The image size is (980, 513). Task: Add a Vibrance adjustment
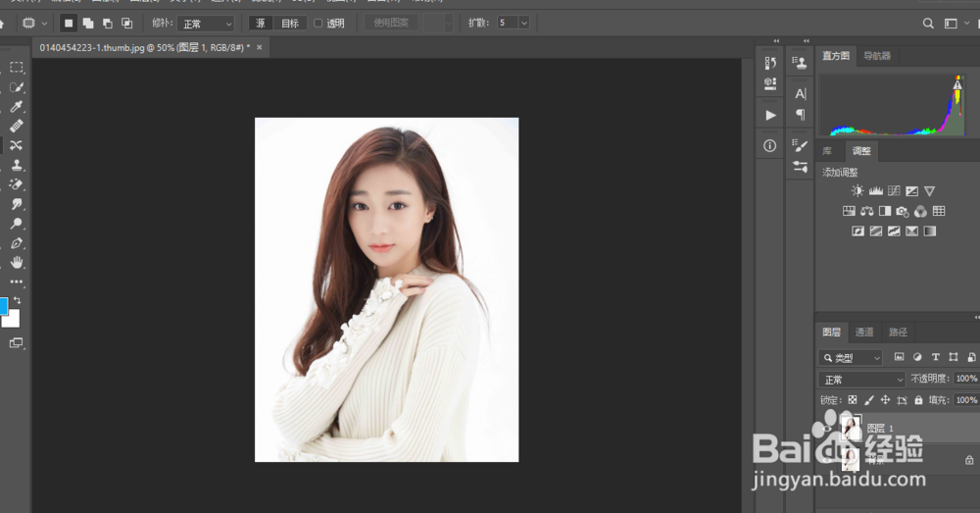point(930,191)
